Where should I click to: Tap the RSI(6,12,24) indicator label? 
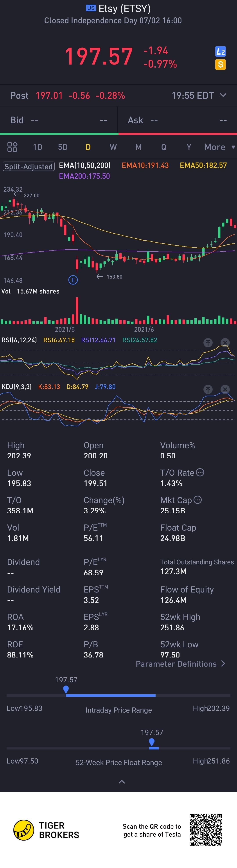19,340
